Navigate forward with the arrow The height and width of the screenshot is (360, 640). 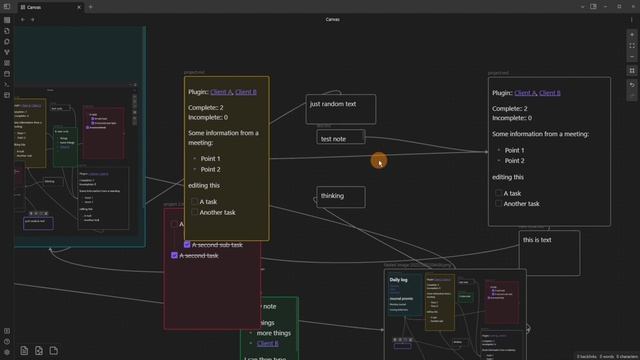click(33, 19)
